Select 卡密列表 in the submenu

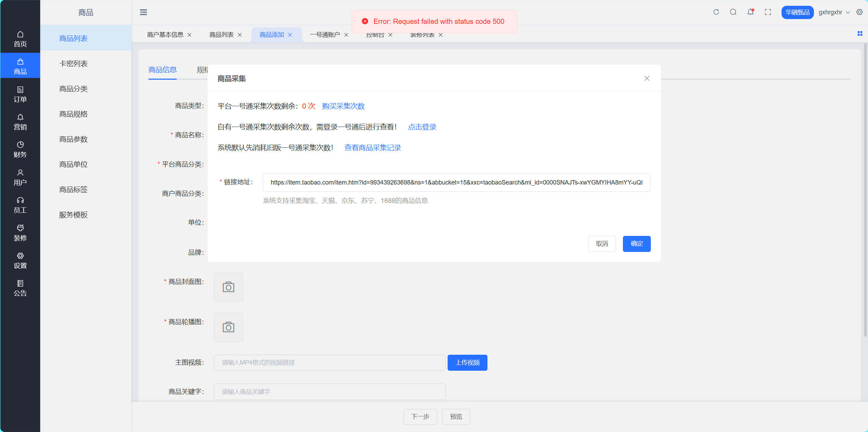tap(73, 64)
